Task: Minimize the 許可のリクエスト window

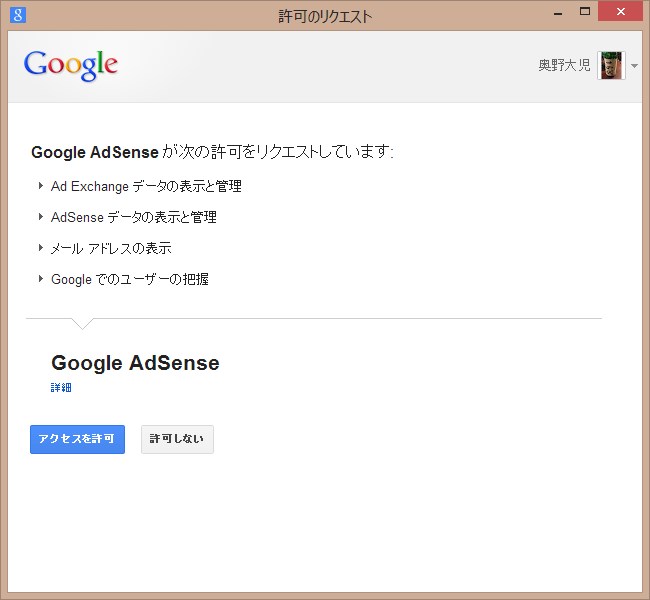Action: pyautogui.click(x=558, y=12)
